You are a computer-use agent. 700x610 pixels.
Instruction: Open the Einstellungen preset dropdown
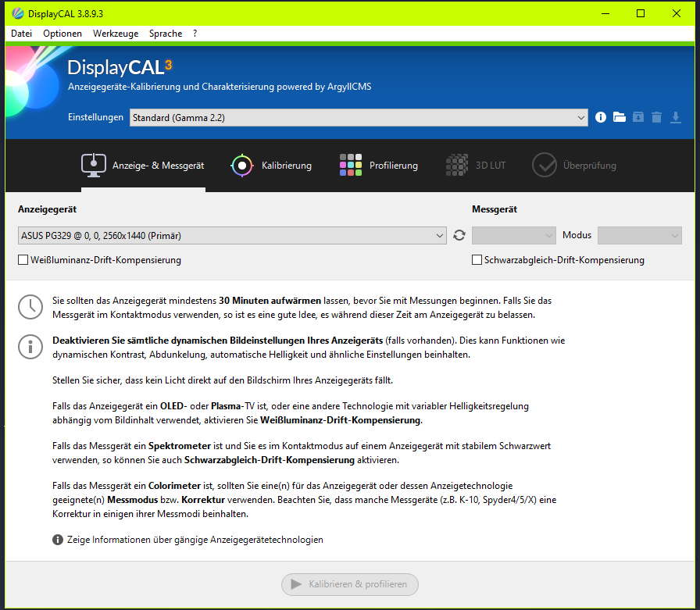(x=359, y=117)
